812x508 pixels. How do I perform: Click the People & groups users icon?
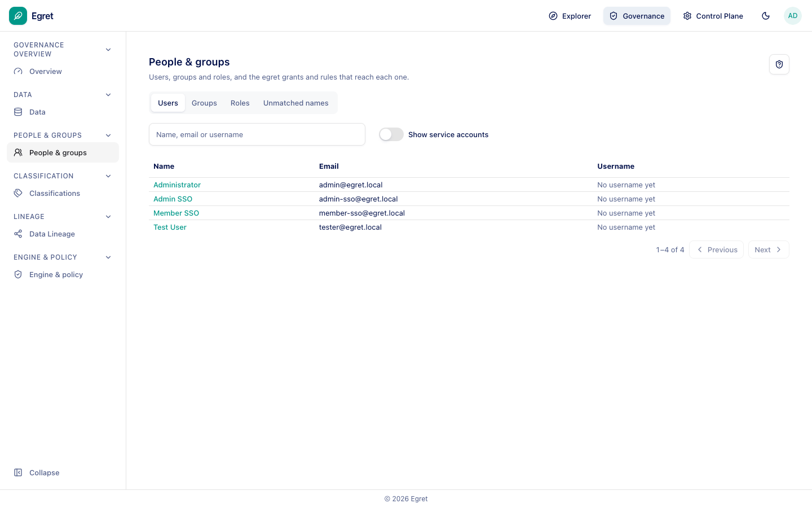pos(18,153)
